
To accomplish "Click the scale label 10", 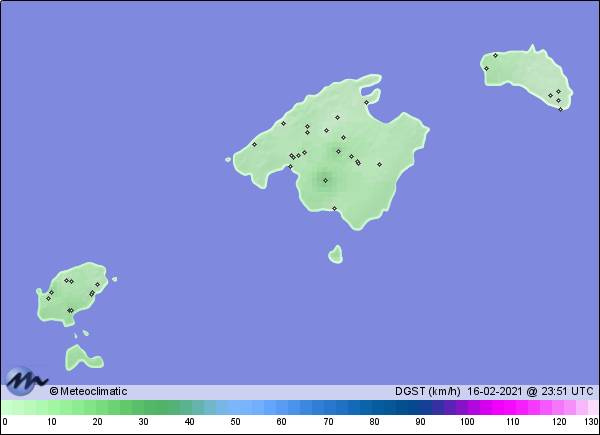I will coord(52,422).
